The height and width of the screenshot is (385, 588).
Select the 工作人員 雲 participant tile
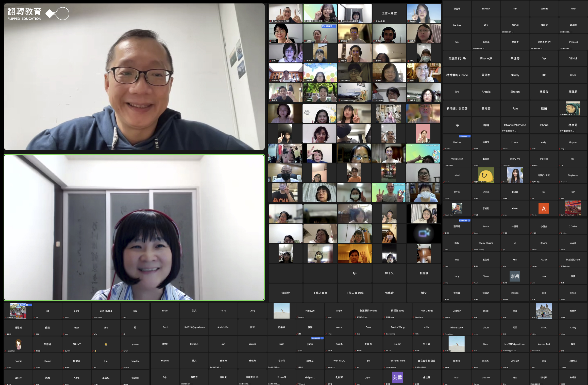389,13
